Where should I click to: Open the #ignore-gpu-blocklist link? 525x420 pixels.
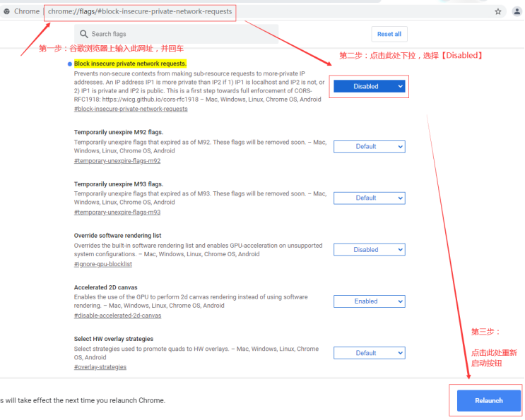103,264
